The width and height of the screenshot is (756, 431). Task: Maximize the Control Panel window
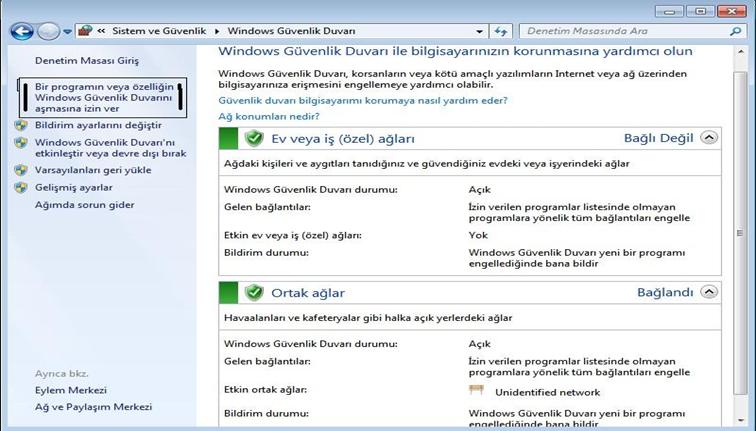[x=701, y=11]
